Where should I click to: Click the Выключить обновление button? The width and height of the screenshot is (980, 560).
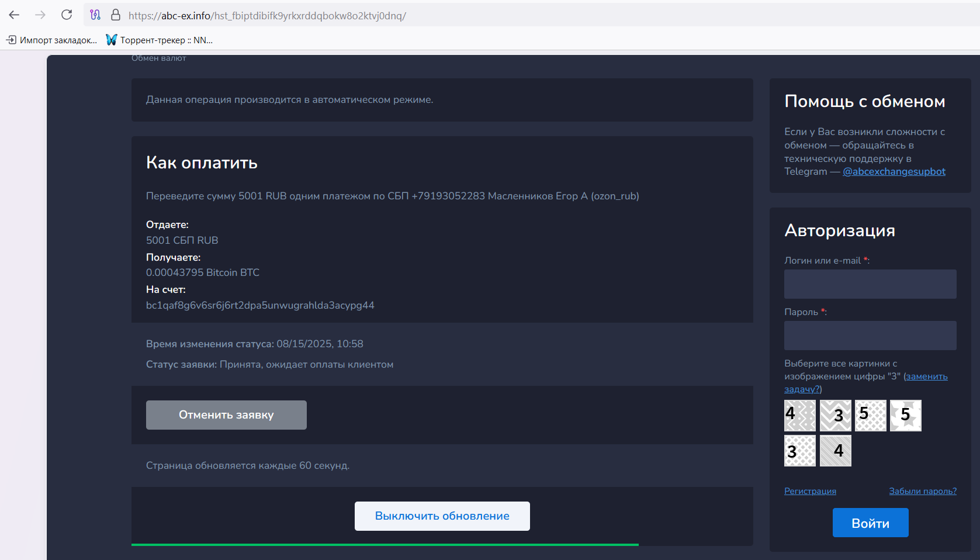[442, 516]
